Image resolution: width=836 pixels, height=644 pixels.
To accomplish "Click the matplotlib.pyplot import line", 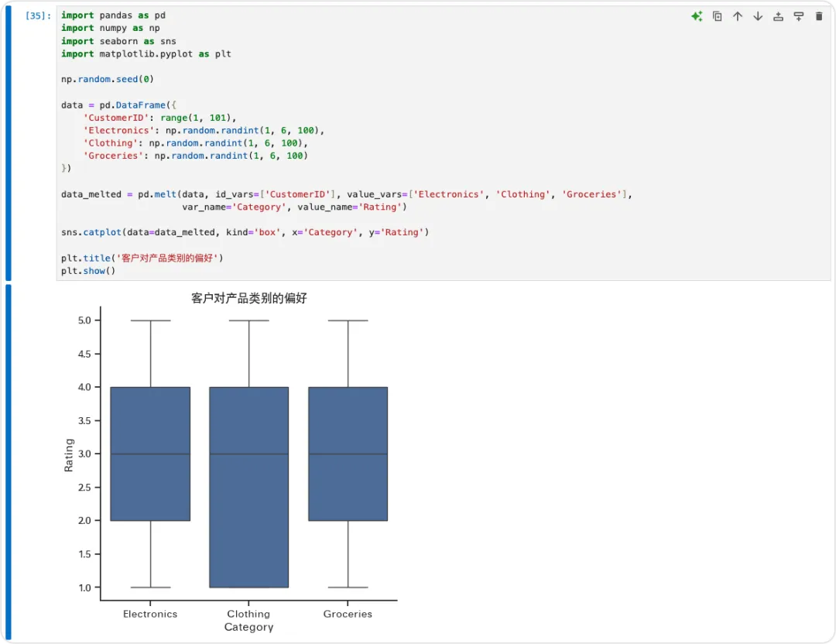I will [x=146, y=54].
